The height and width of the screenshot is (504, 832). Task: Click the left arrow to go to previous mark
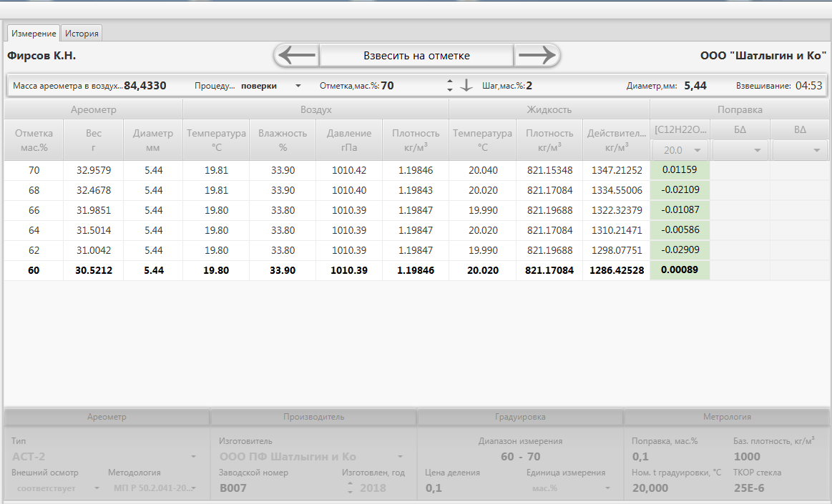tap(297, 55)
